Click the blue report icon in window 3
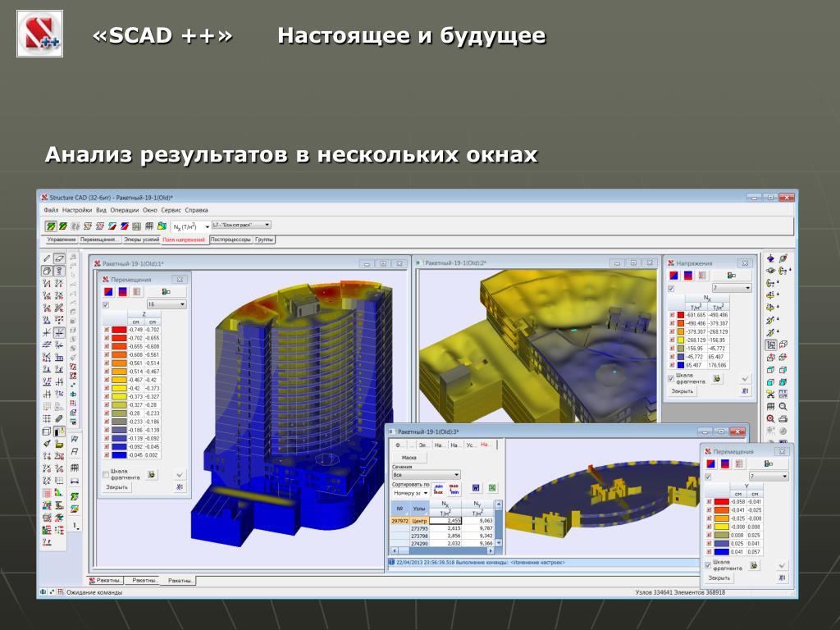Screen dimensions: 840x630 pos(475,488)
